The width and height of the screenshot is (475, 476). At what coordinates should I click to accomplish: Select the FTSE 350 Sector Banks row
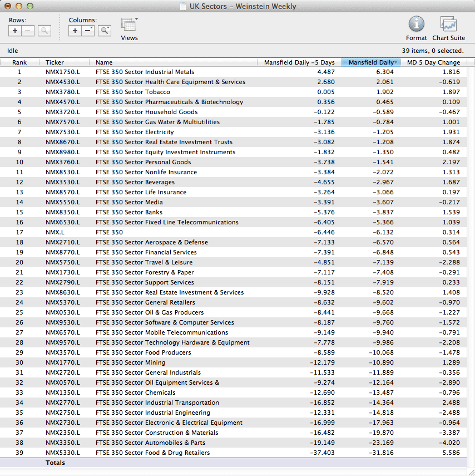pos(129,212)
